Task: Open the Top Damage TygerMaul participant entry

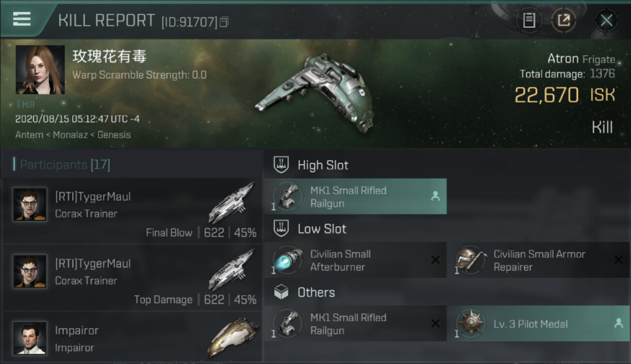Action: 132,278
